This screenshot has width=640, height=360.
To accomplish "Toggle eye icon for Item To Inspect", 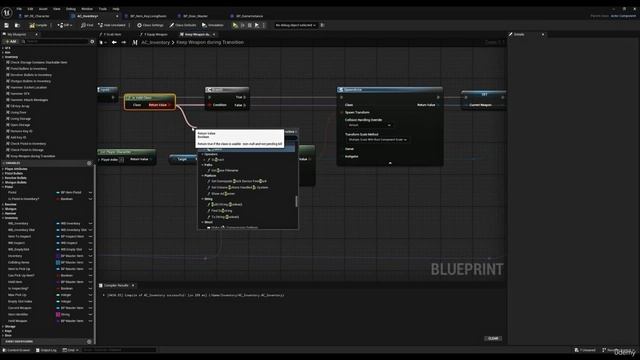I will (90, 237).
